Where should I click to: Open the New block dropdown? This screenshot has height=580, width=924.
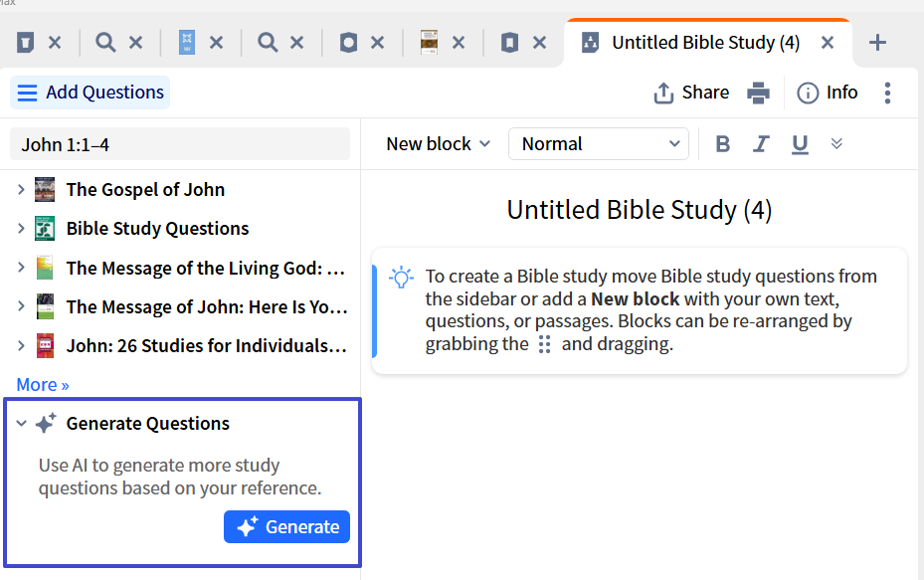tap(439, 144)
